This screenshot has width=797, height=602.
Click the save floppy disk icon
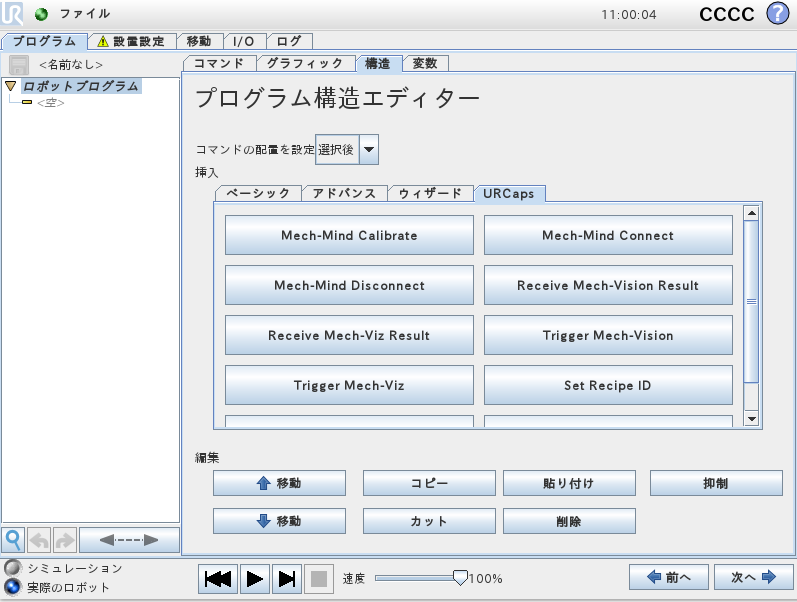coord(19,65)
